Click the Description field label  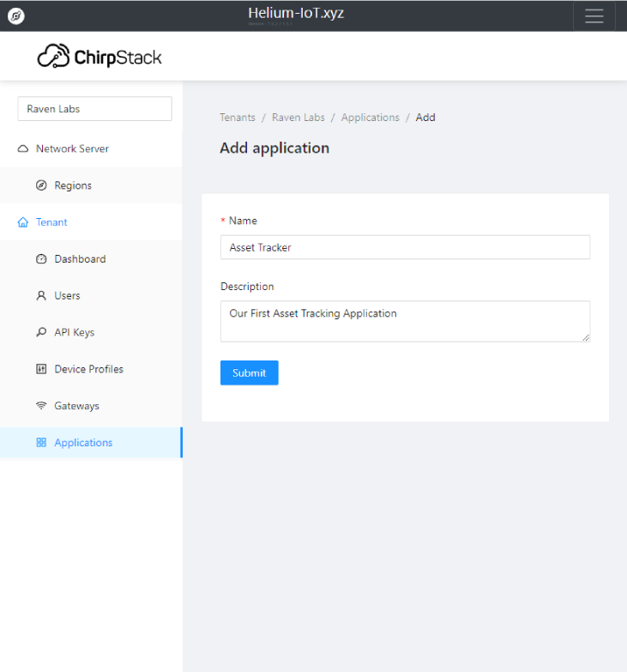coord(247,287)
